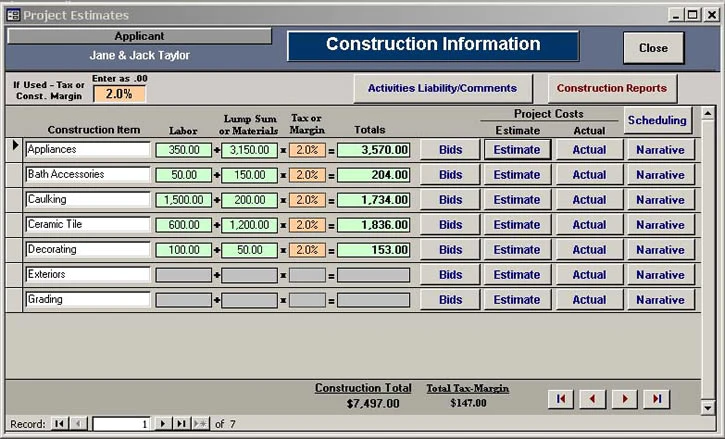The width and height of the screenshot is (725, 439).
Task: Open Actual for Bath Accessories
Action: pyautogui.click(x=589, y=175)
